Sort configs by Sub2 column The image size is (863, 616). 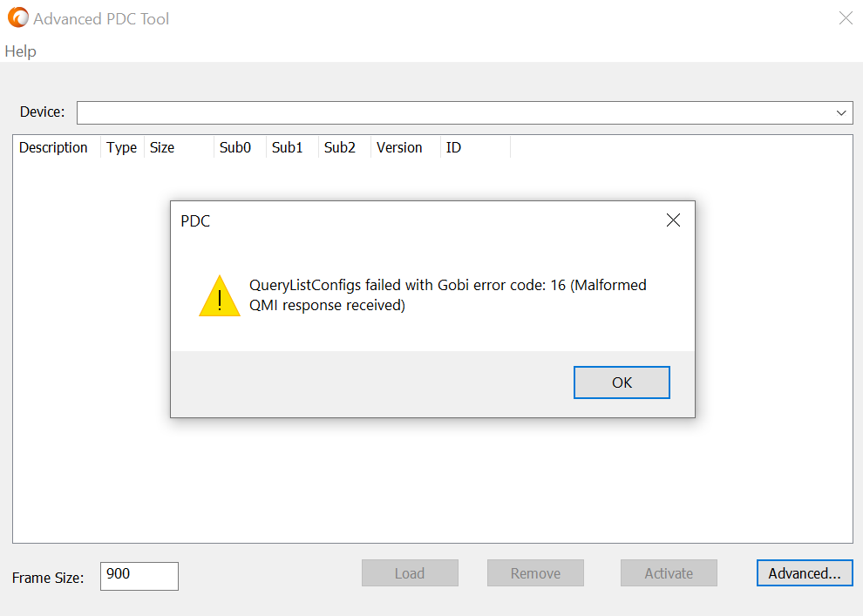(338, 147)
